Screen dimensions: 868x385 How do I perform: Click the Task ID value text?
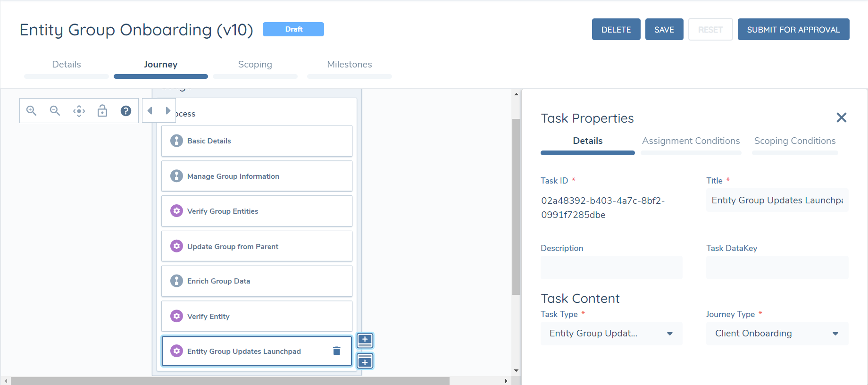(603, 208)
